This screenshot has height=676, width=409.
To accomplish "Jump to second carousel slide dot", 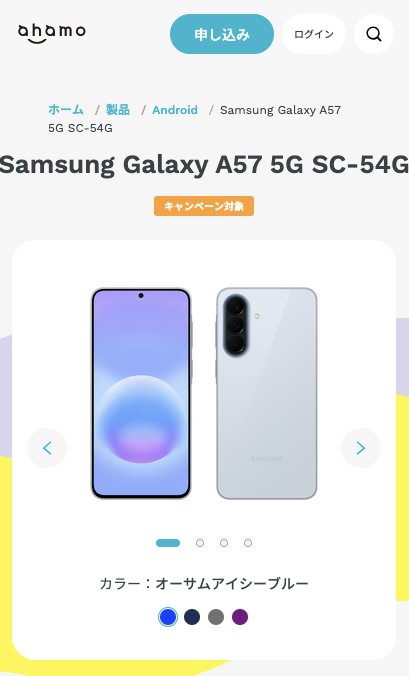I will point(200,543).
